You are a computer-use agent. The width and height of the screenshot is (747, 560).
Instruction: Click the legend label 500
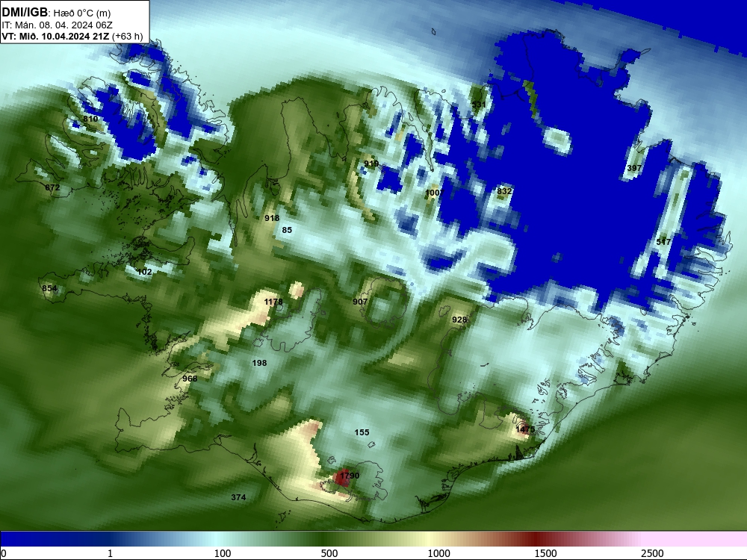coord(329,553)
